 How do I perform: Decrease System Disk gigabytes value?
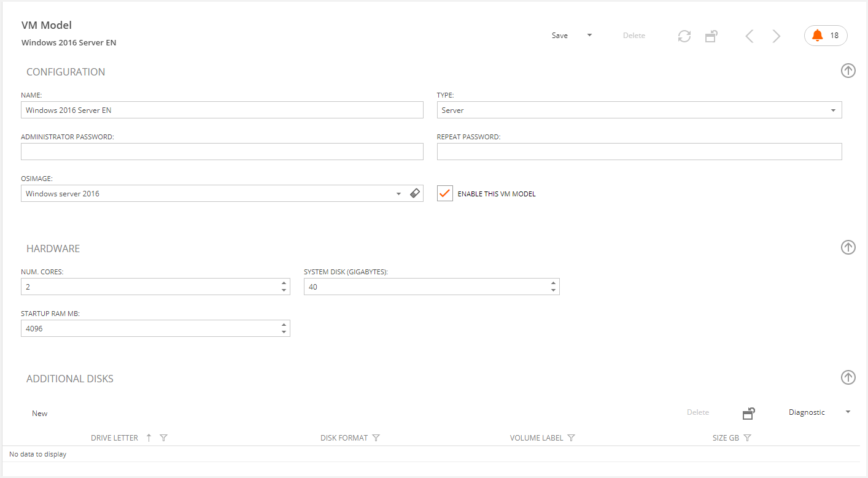[x=553, y=290]
